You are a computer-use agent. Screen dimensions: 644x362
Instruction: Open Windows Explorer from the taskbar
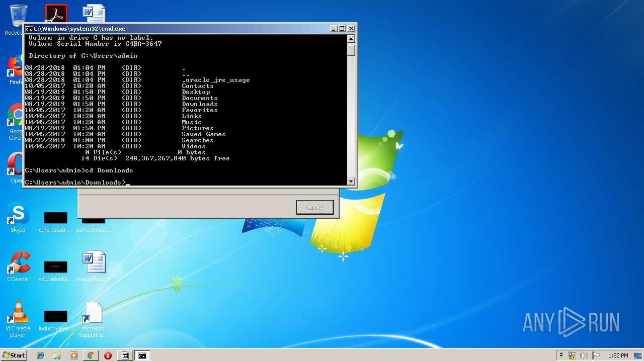(57, 355)
